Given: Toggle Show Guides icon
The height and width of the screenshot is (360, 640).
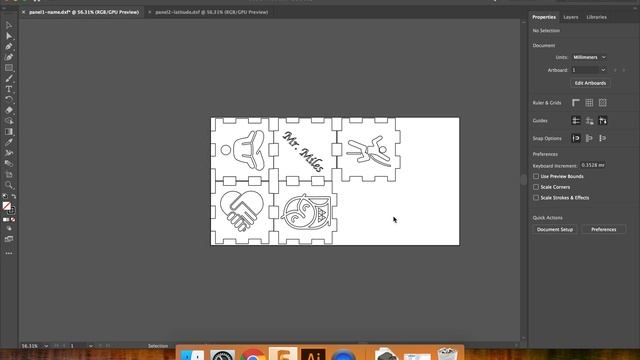Looking at the screenshot, I should pos(576,120).
